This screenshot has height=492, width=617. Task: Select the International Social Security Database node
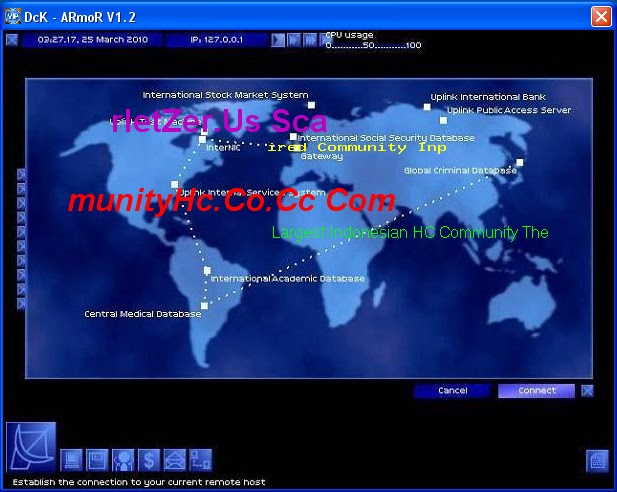[293, 137]
